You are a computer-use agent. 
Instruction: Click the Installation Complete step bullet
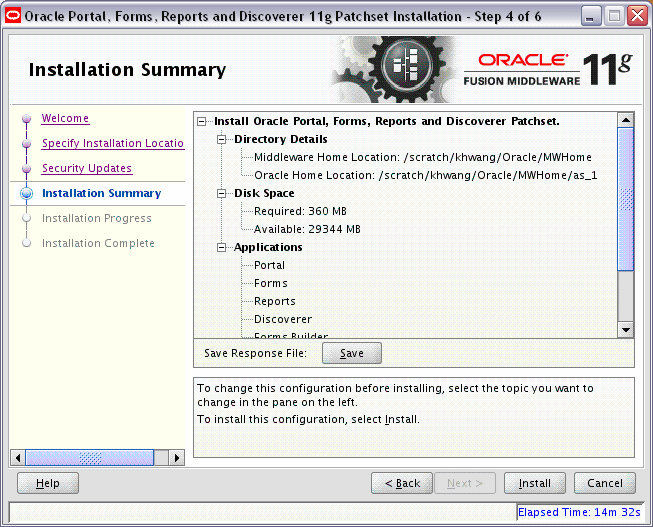pyautogui.click(x=27, y=243)
